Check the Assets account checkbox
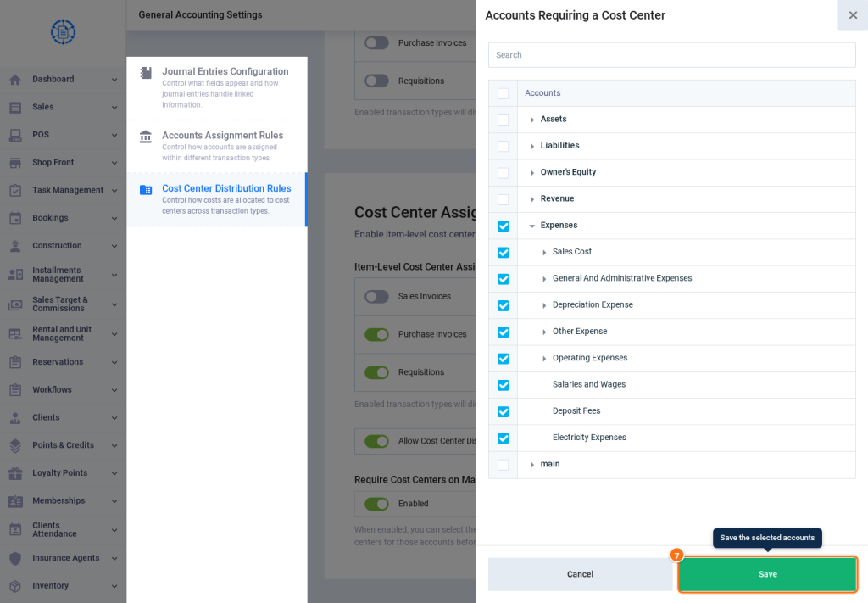 pyautogui.click(x=504, y=120)
